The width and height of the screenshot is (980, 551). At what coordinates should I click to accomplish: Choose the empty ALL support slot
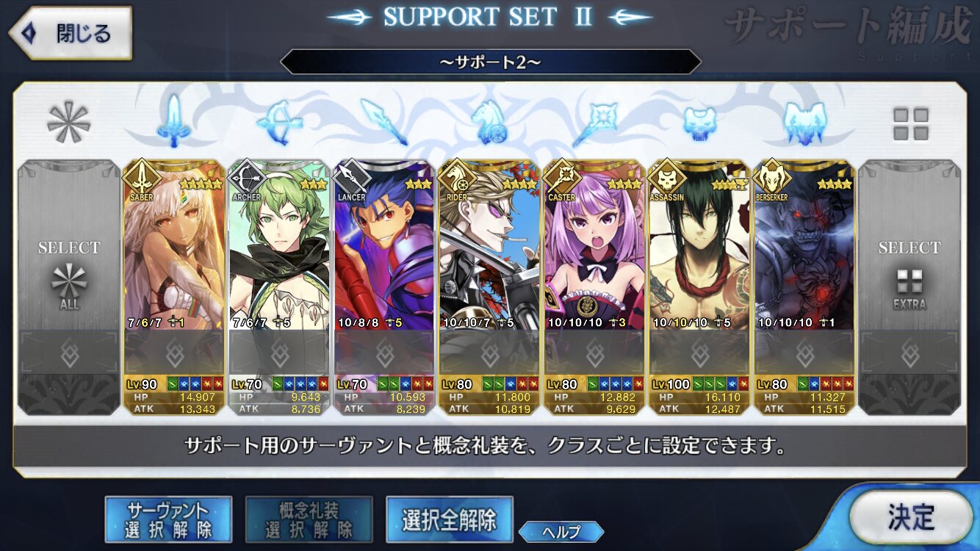pos(69,287)
